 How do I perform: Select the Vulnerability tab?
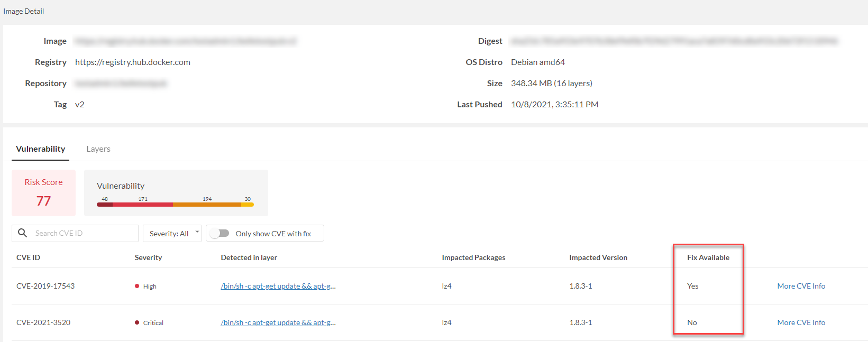41,149
